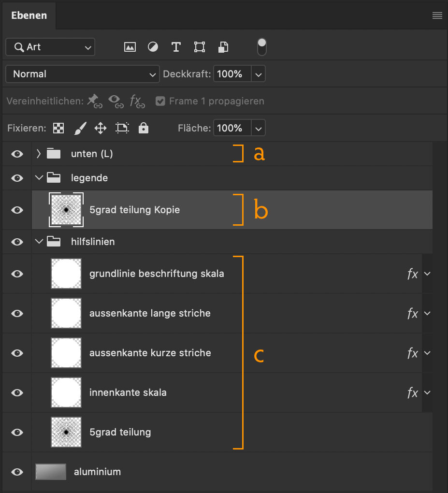Image resolution: width=448 pixels, height=493 pixels.
Task: Select aussenkante lange striche layer name
Action: (x=150, y=313)
